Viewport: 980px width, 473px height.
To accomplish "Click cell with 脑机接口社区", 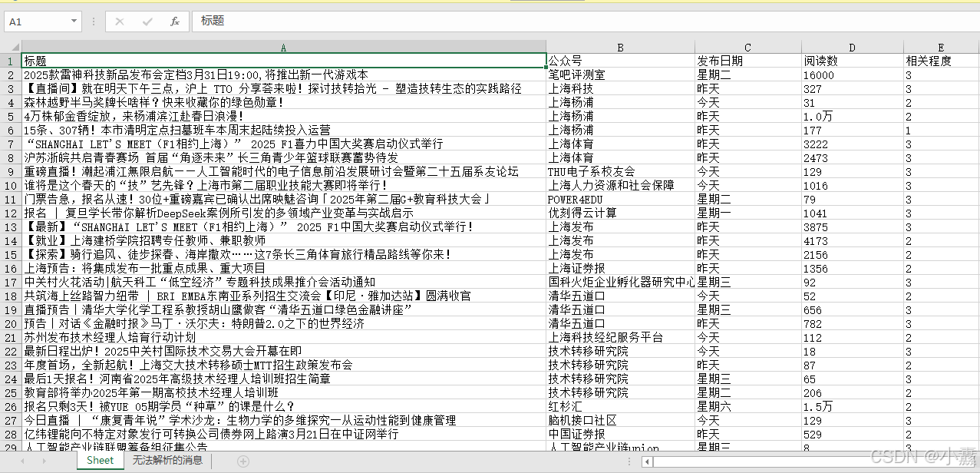I will tap(620, 420).
